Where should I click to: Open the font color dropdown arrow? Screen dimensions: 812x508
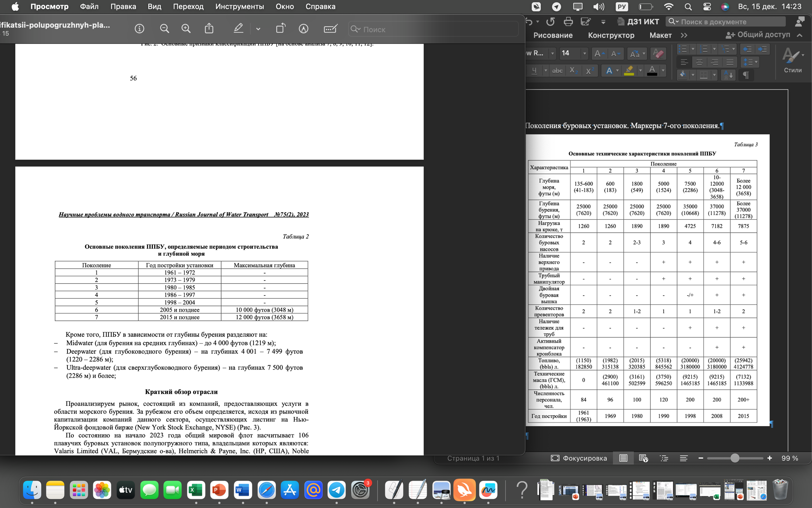tap(663, 71)
